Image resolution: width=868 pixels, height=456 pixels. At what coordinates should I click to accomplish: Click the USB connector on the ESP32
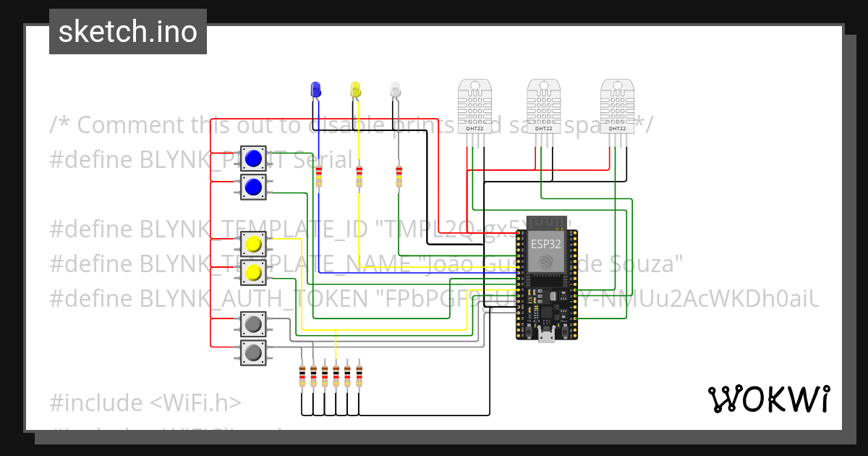548,334
